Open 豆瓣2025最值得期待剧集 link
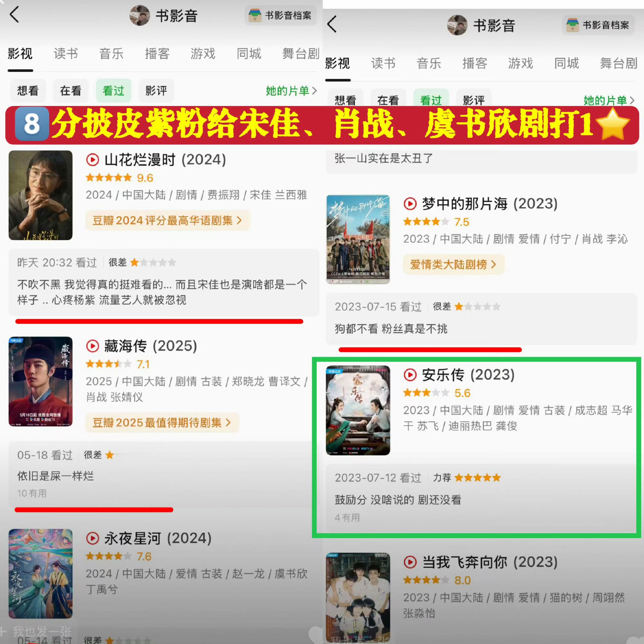 162,423
